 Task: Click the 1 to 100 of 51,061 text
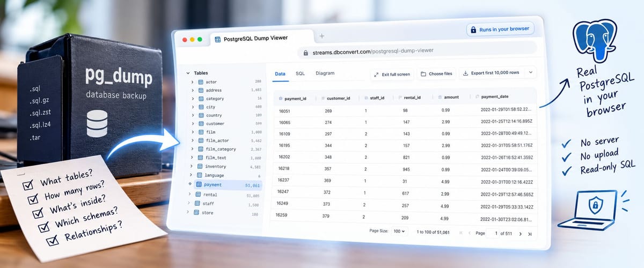point(433,232)
